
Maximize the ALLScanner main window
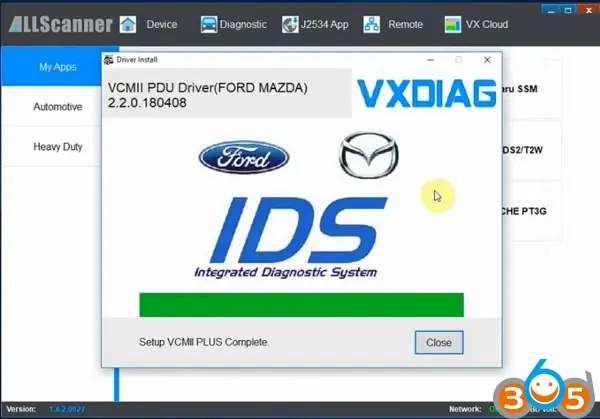pos(568,11)
